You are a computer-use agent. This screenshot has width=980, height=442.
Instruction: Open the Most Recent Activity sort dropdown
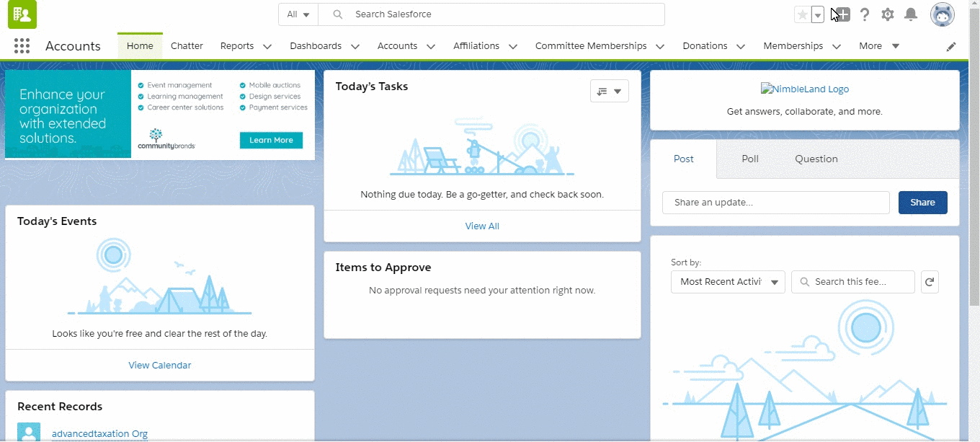point(728,282)
